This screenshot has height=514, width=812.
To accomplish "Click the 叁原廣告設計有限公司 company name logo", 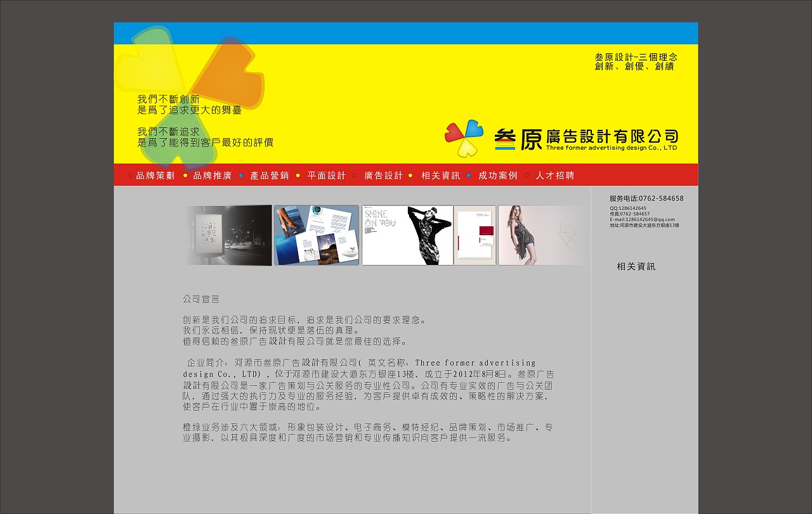I will click(586, 139).
